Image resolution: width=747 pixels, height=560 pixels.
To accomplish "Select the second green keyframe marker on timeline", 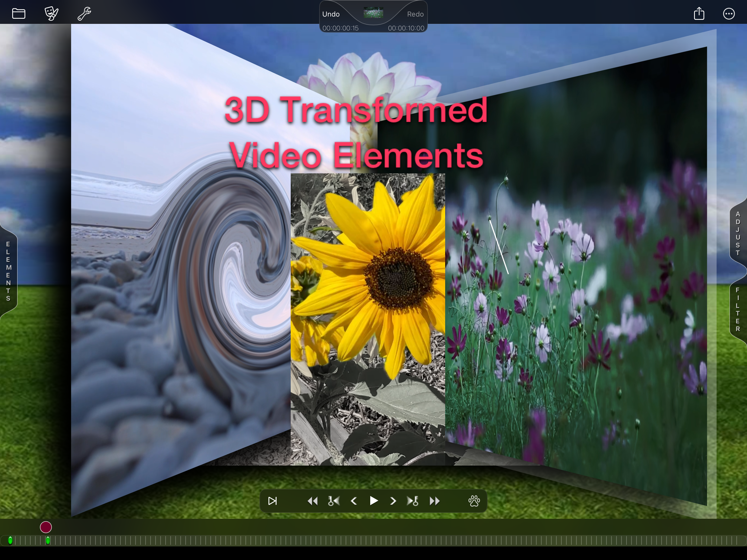I will (x=48, y=540).
